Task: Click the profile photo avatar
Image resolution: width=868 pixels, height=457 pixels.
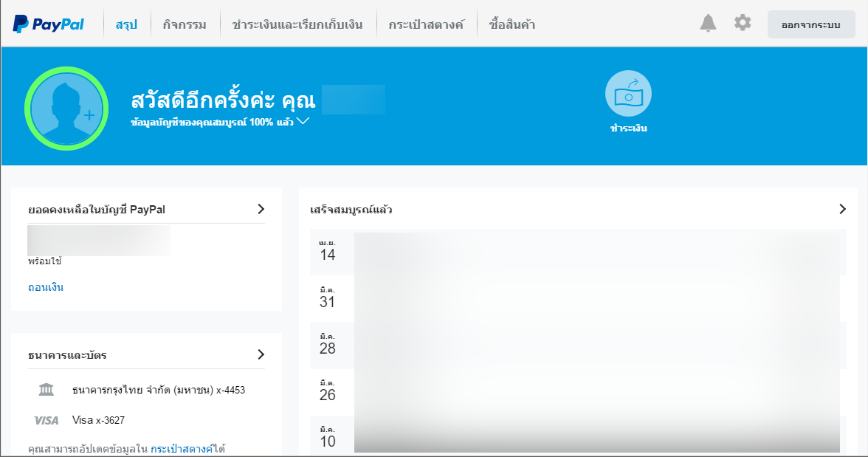Action: (x=66, y=109)
